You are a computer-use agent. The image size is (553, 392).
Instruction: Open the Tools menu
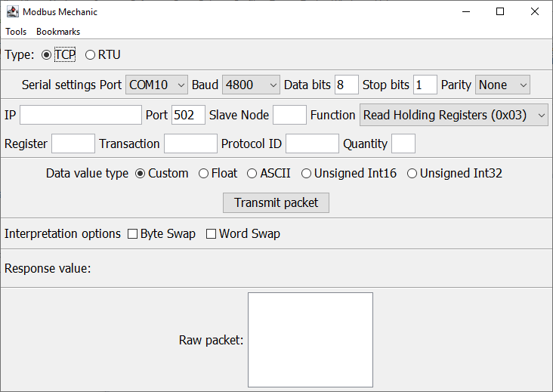(16, 32)
